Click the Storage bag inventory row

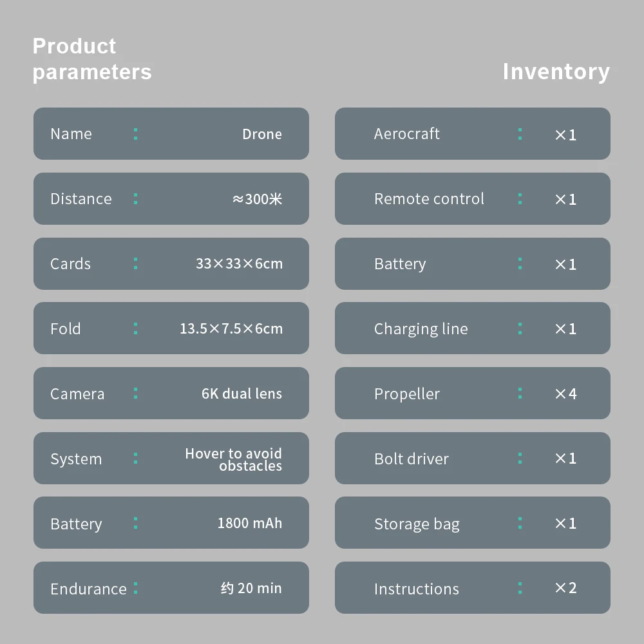click(472, 523)
